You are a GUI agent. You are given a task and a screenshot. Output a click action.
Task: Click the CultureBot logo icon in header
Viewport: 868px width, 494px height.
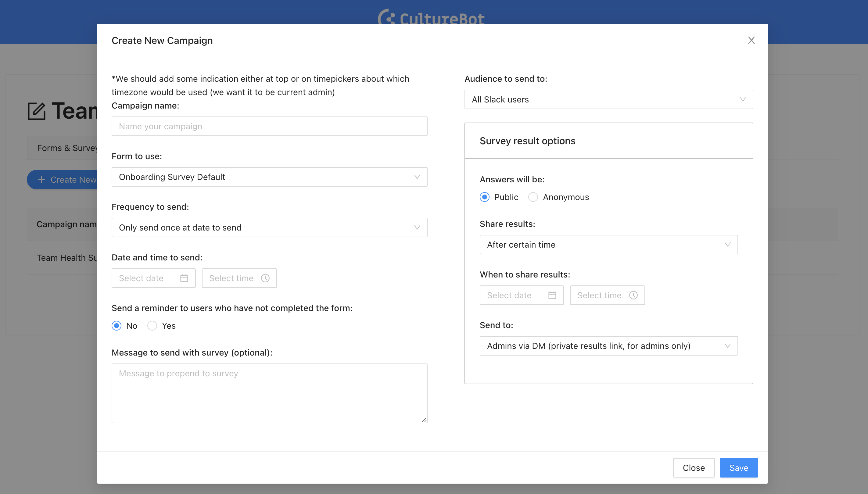click(x=387, y=16)
